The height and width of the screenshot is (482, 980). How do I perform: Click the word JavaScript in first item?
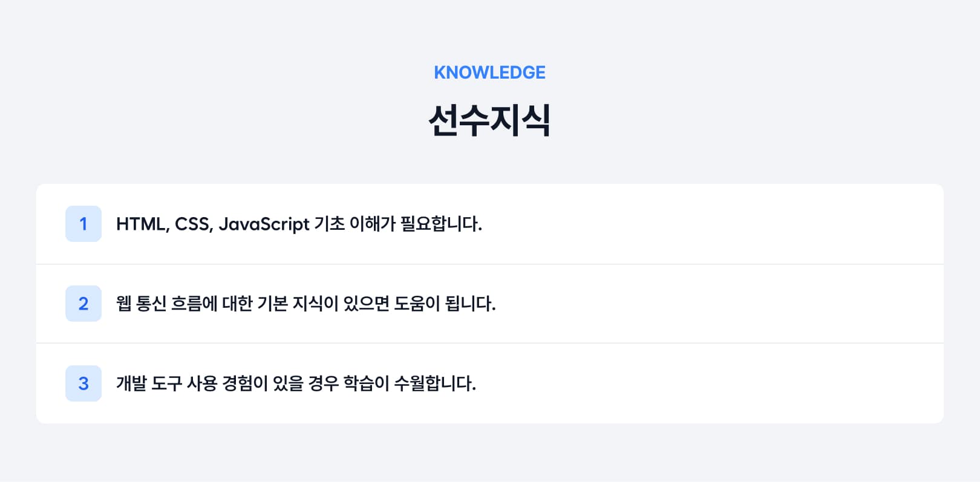264,224
